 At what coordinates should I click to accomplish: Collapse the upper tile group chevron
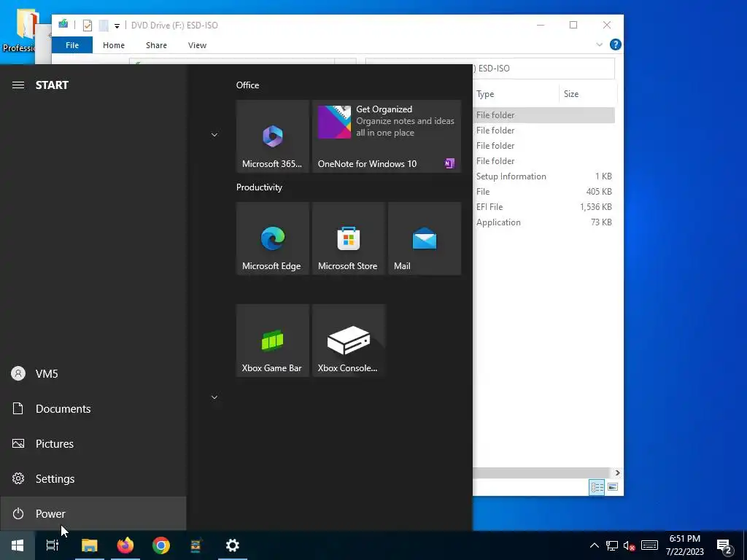pyautogui.click(x=214, y=135)
